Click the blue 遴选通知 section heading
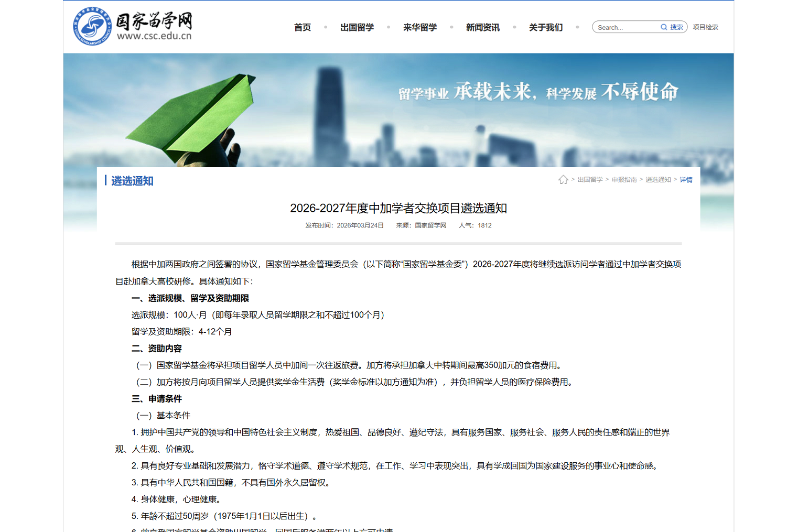 point(132,181)
